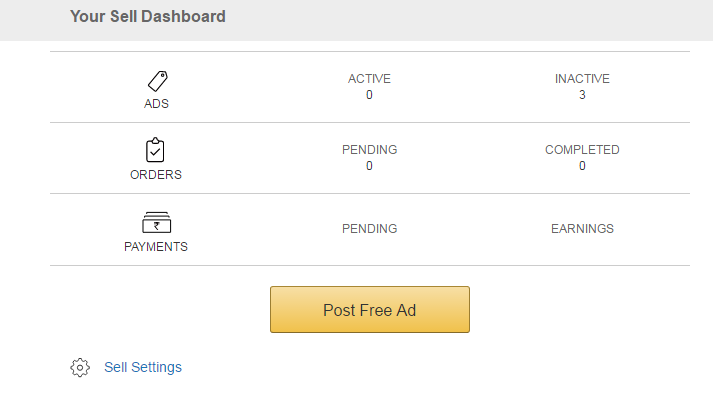View the 3 inactive ads count
The width and height of the screenshot is (713, 405).
pos(582,95)
